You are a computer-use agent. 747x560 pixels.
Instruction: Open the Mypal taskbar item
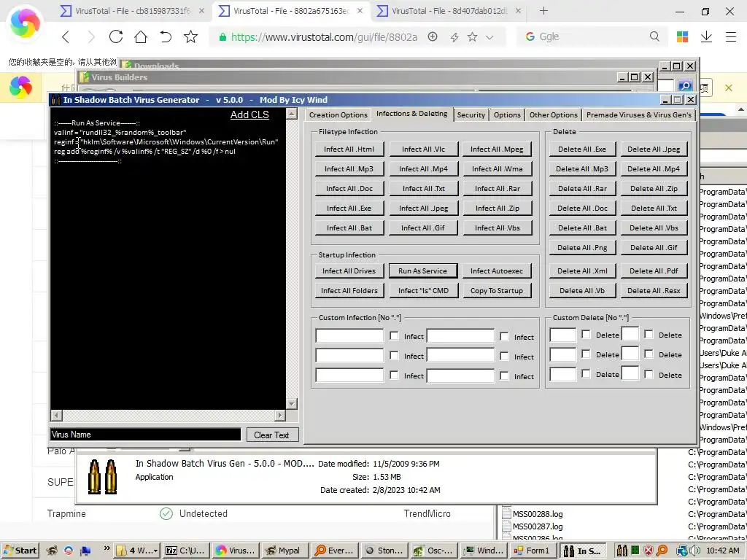coord(284,551)
